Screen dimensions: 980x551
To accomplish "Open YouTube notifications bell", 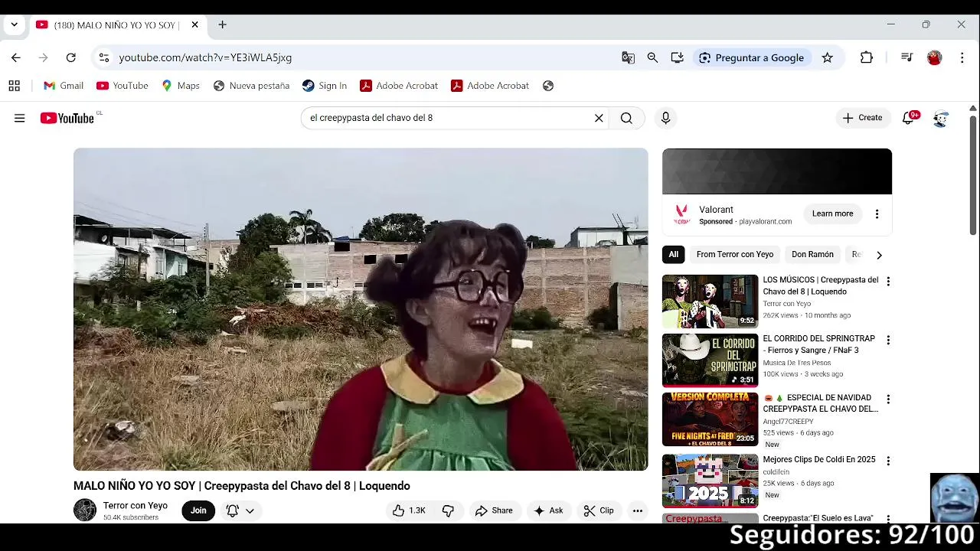I will [909, 118].
